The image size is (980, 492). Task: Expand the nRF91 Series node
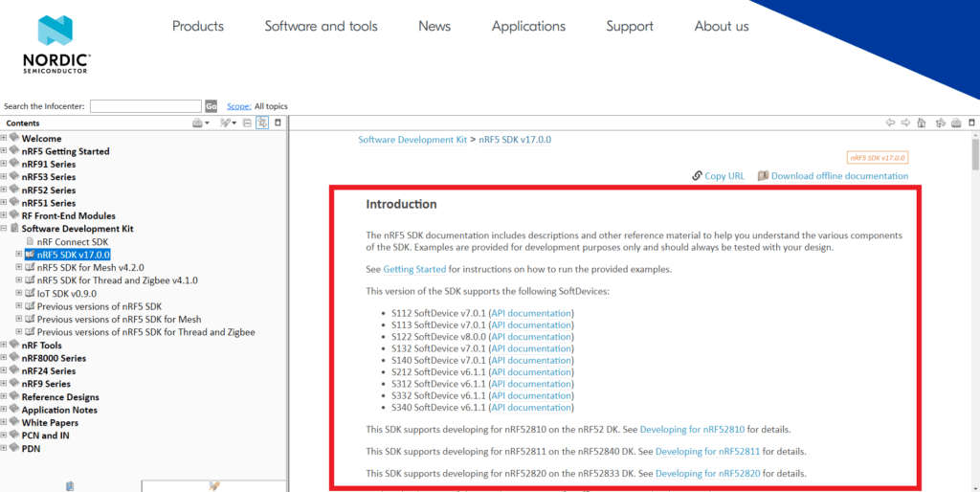4,165
